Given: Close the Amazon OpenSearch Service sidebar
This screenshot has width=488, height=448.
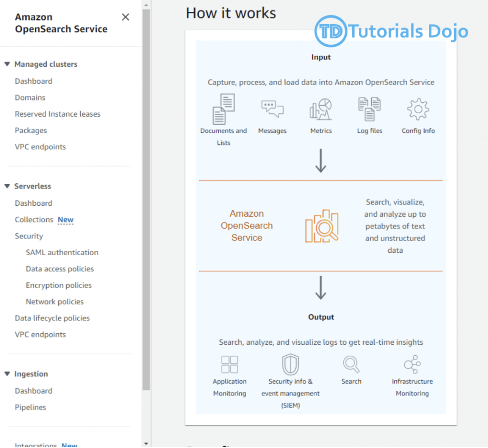Looking at the screenshot, I should 125,17.
